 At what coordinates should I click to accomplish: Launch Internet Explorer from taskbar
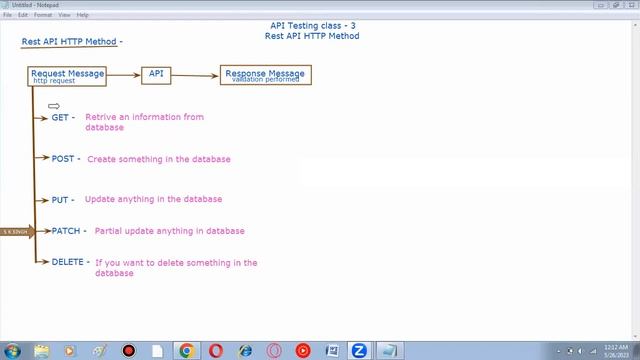pos(245,351)
